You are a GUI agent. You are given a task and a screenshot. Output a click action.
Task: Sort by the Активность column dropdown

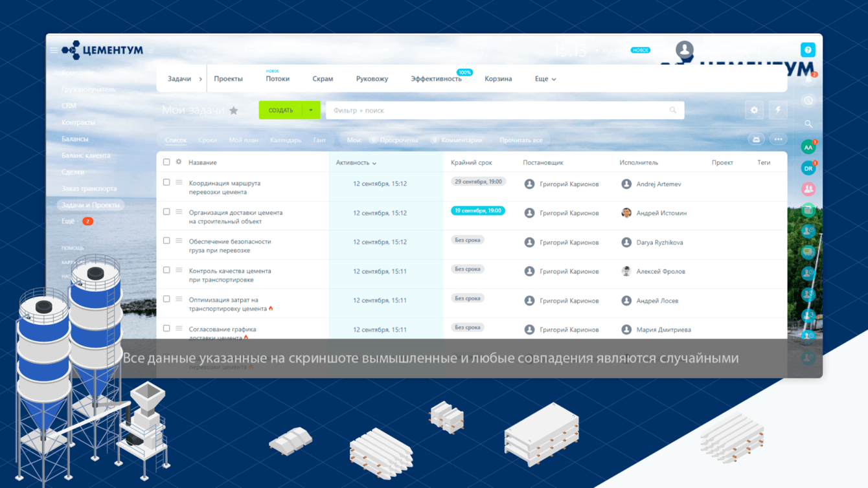(356, 162)
